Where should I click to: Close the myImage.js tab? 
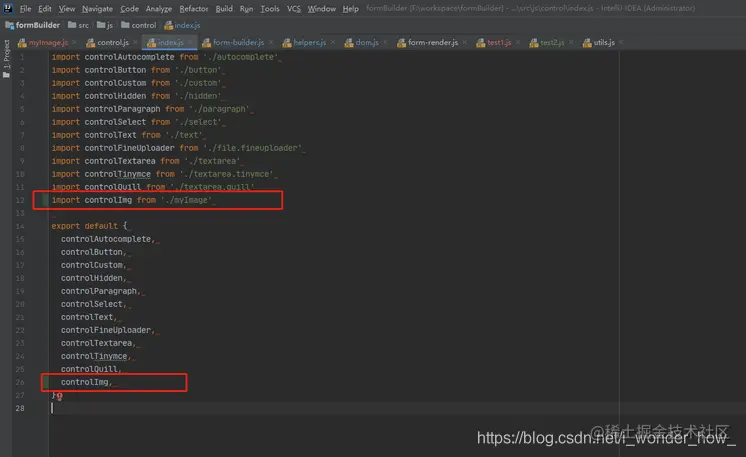point(74,42)
